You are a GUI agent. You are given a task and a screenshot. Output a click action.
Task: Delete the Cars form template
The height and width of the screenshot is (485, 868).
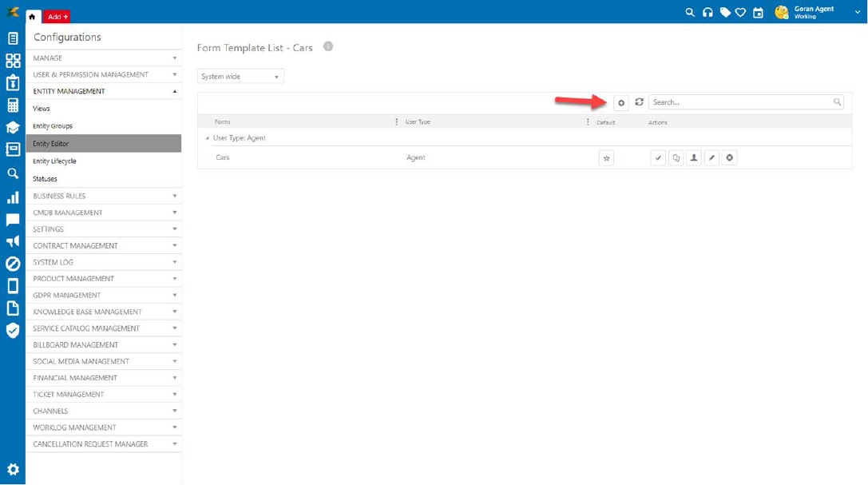click(729, 158)
